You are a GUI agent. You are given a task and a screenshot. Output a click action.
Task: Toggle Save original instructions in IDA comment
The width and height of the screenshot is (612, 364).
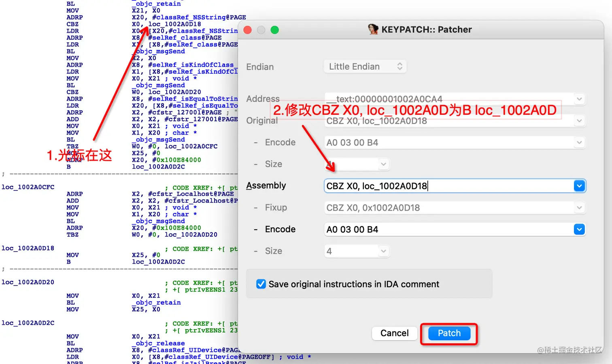pos(261,284)
